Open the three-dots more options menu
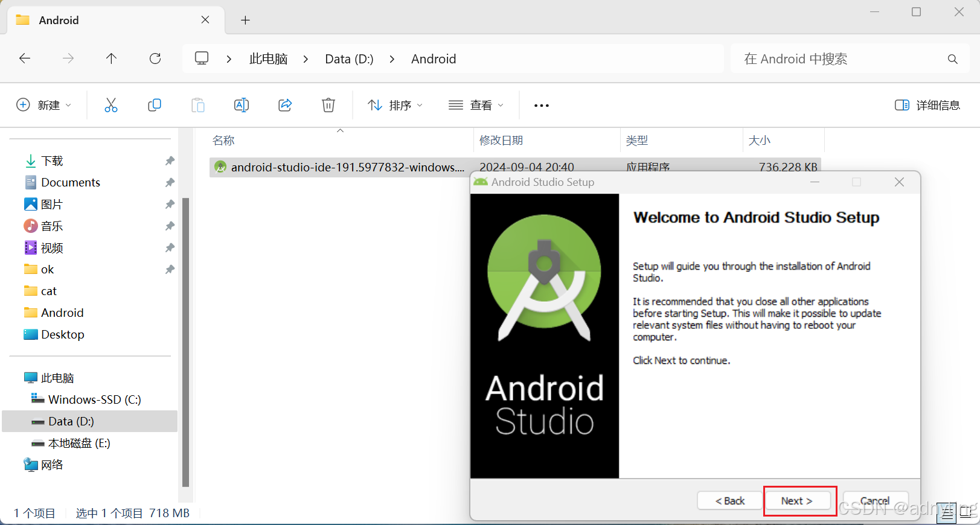This screenshot has height=525, width=980. tap(542, 106)
